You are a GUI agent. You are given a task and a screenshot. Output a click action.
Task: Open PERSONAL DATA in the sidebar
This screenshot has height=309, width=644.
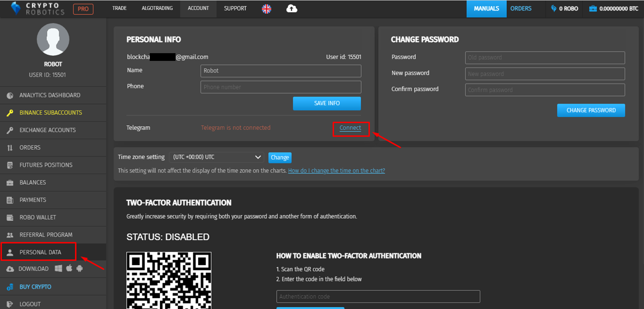tap(53, 252)
